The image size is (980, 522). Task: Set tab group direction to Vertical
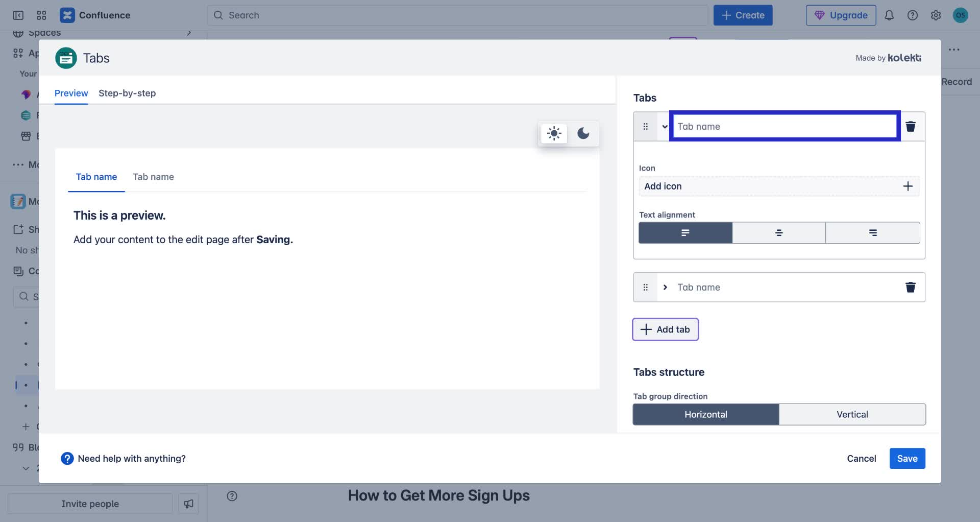click(x=852, y=414)
